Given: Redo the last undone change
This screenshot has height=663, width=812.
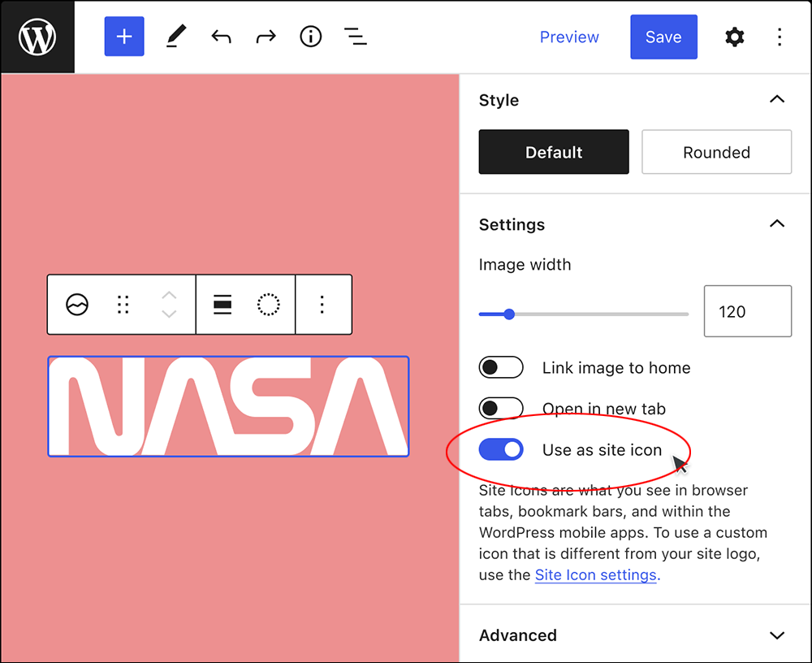Looking at the screenshot, I should 266,37.
